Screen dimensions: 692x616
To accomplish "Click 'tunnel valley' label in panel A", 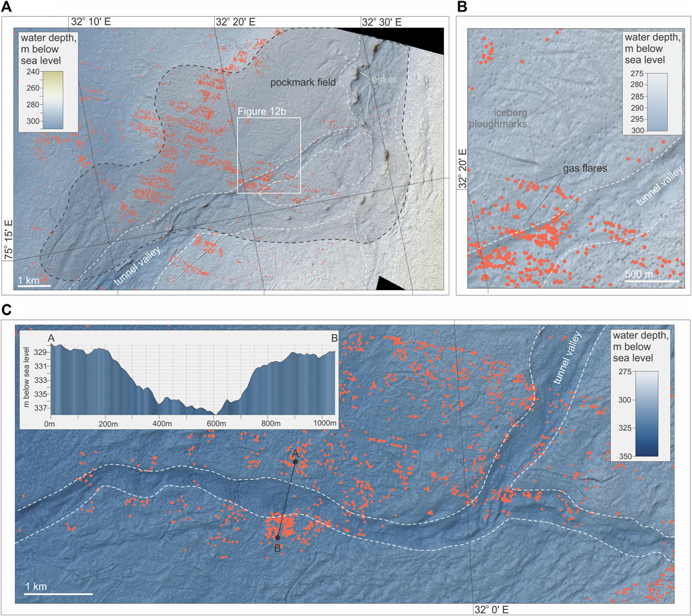I will point(137,265).
